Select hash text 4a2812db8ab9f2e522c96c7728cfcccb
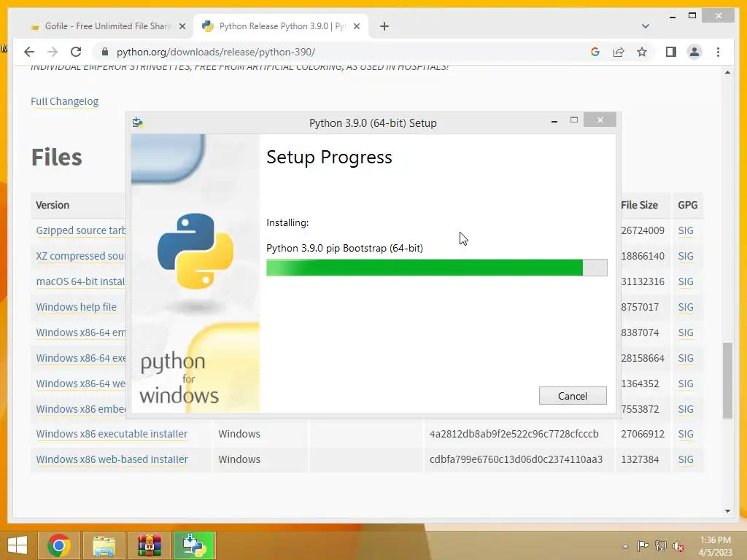 (x=514, y=434)
